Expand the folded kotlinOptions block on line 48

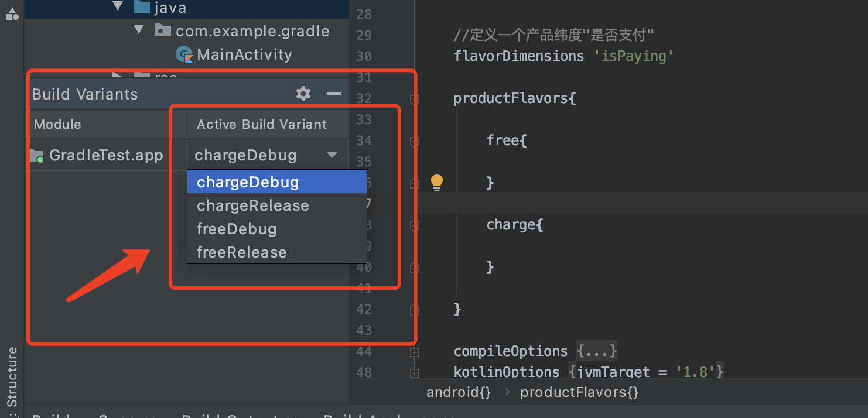point(415,373)
